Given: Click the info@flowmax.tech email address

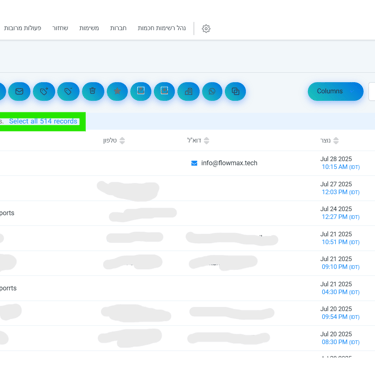Looking at the screenshot, I should click(229, 163).
